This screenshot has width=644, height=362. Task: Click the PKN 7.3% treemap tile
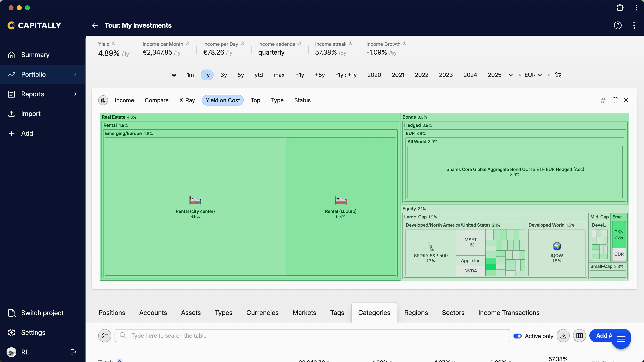click(619, 235)
